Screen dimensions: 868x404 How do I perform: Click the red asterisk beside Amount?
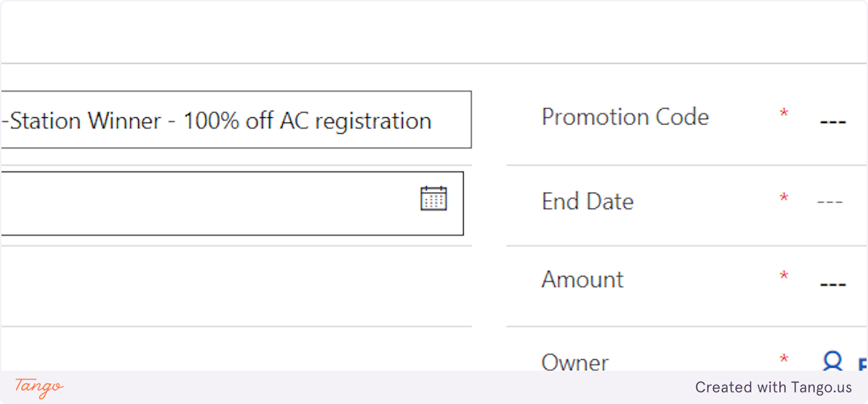coord(784,277)
